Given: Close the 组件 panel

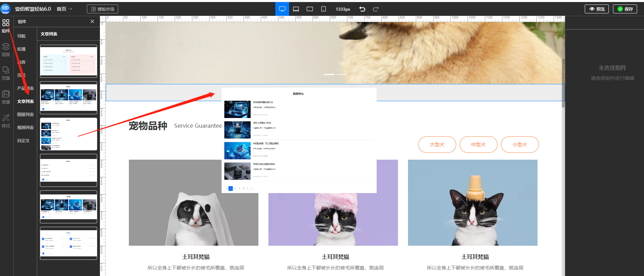Looking at the screenshot, I should (x=92, y=21).
